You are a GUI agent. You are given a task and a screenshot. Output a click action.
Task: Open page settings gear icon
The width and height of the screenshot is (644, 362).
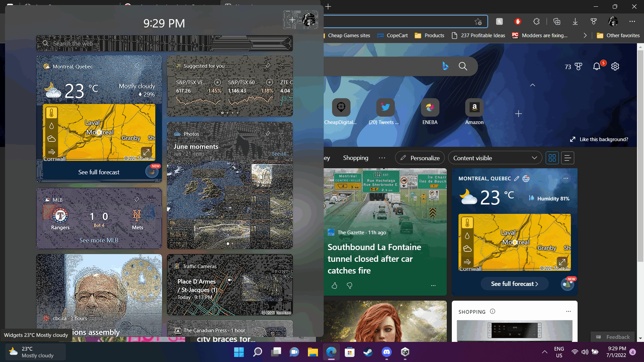pos(615,66)
